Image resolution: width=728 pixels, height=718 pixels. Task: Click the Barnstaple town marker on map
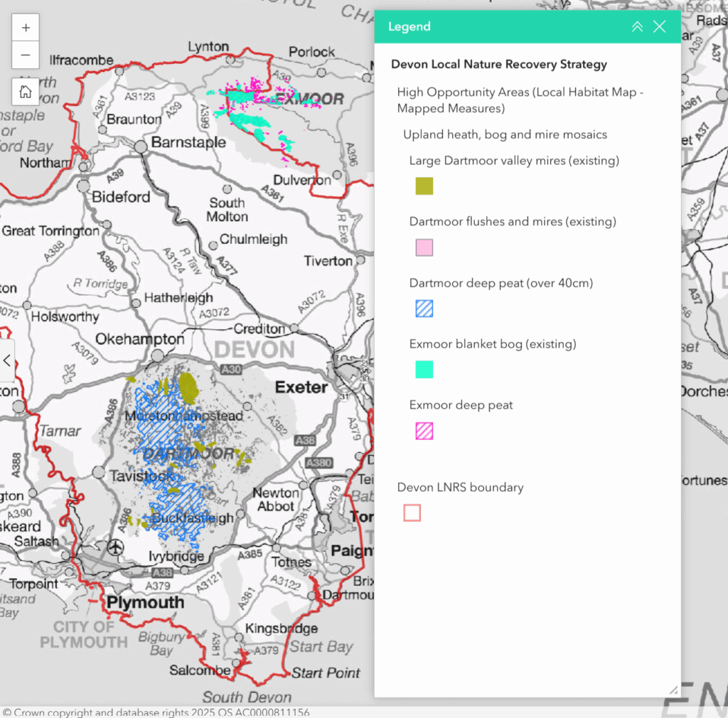coord(141,146)
